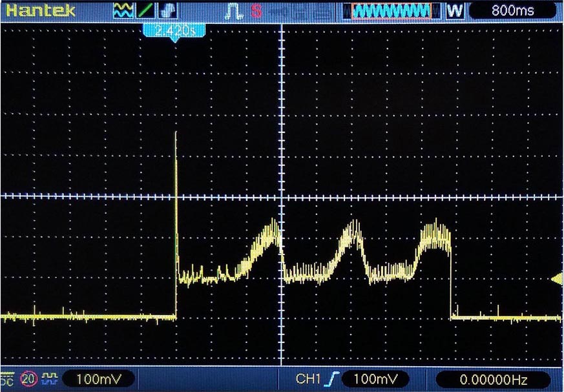Select the 100mV trigger level readout
This screenshot has height=392, width=564.
point(375,379)
